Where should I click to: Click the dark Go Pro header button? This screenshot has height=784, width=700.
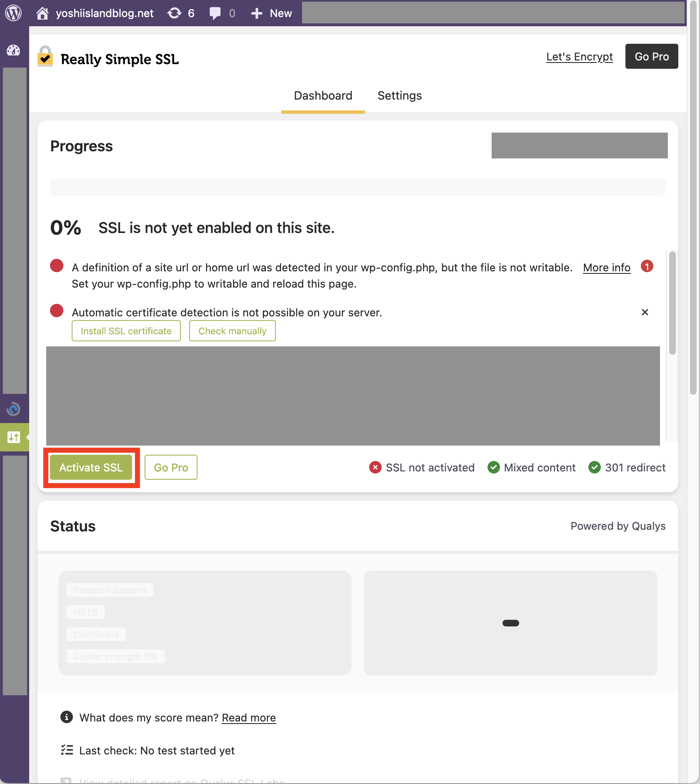[x=652, y=56]
